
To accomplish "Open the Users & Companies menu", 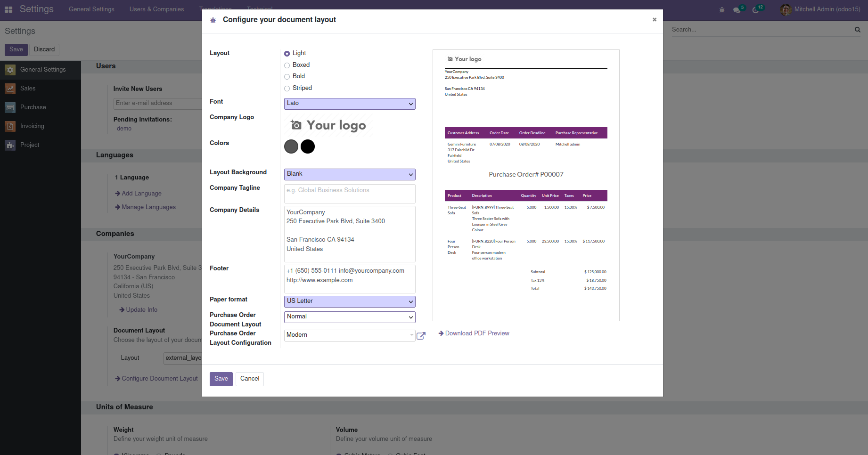I will pos(156,9).
